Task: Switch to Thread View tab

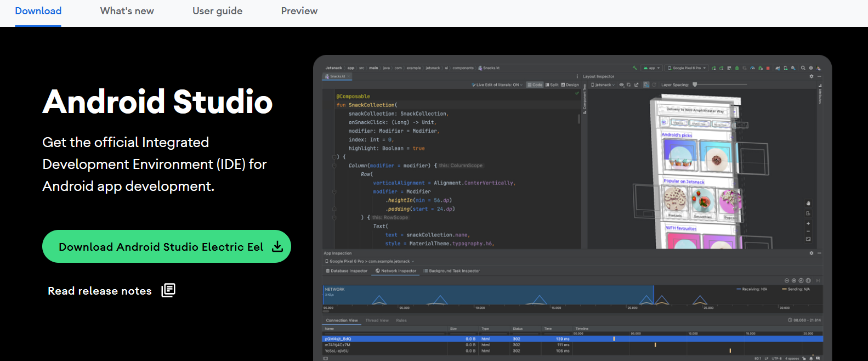Action: click(377, 320)
